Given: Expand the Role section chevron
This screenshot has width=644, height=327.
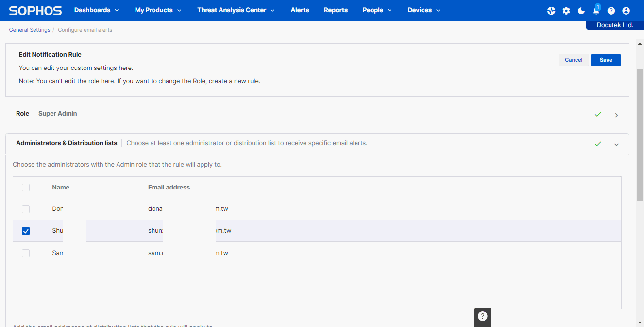Looking at the screenshot, I should point(616,115).
